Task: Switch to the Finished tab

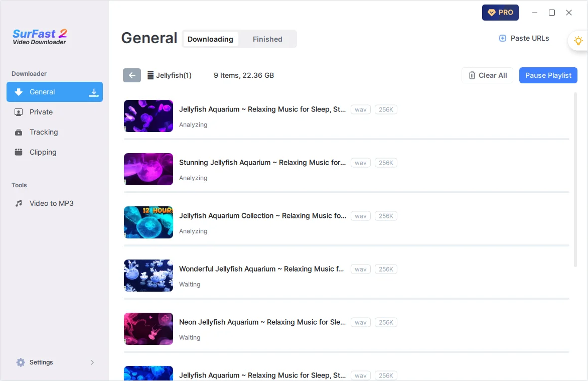Action: [267, 39]
